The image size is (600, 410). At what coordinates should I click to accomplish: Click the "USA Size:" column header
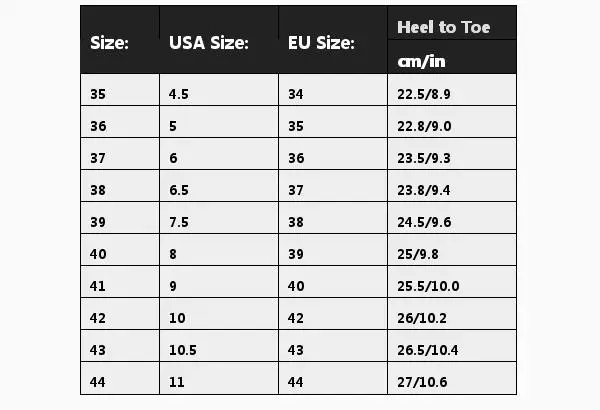(x=208, y=43)
